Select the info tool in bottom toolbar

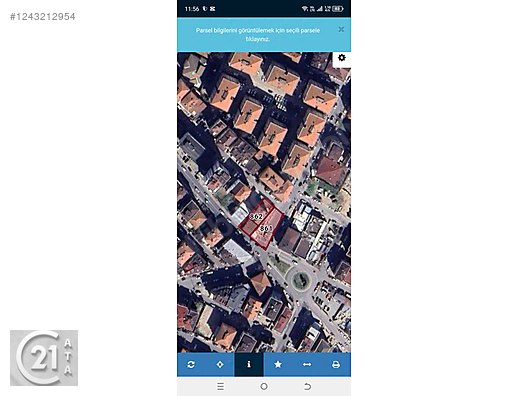point(249,364)
